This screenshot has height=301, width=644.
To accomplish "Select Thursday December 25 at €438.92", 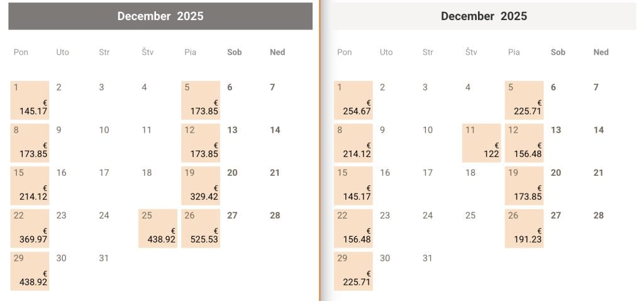I will (x=158, y=228).
